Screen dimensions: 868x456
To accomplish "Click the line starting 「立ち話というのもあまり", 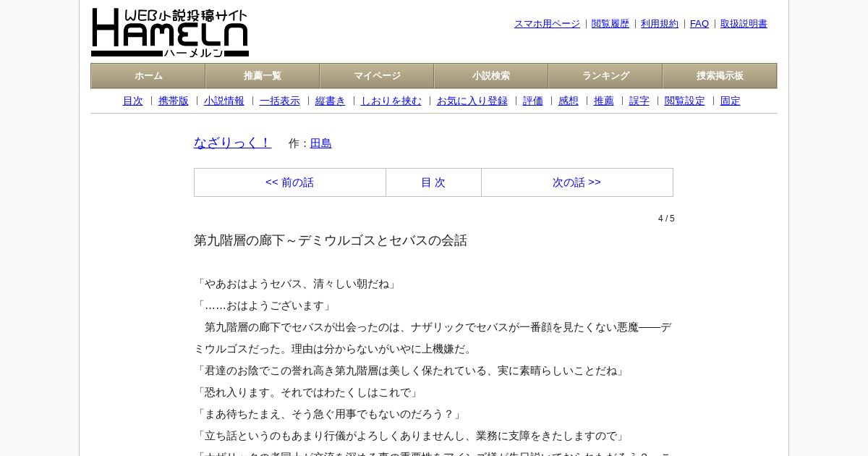I will (x=410, y=436).
